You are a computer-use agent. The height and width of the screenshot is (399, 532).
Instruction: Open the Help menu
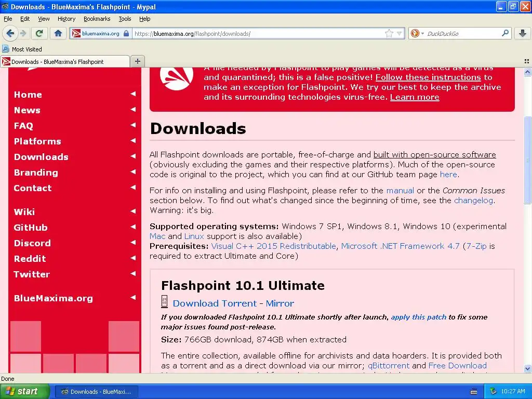pos(144,19)
